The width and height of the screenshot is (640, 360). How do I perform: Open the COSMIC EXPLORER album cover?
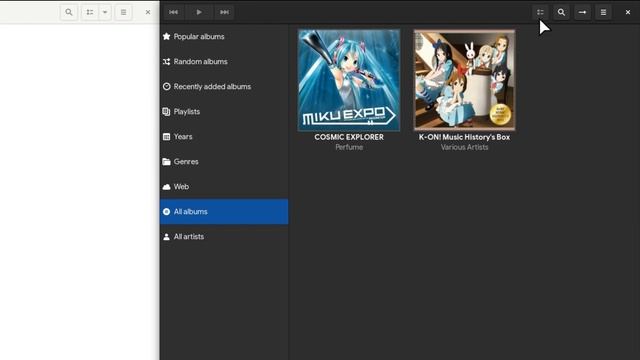coord(349,80)
